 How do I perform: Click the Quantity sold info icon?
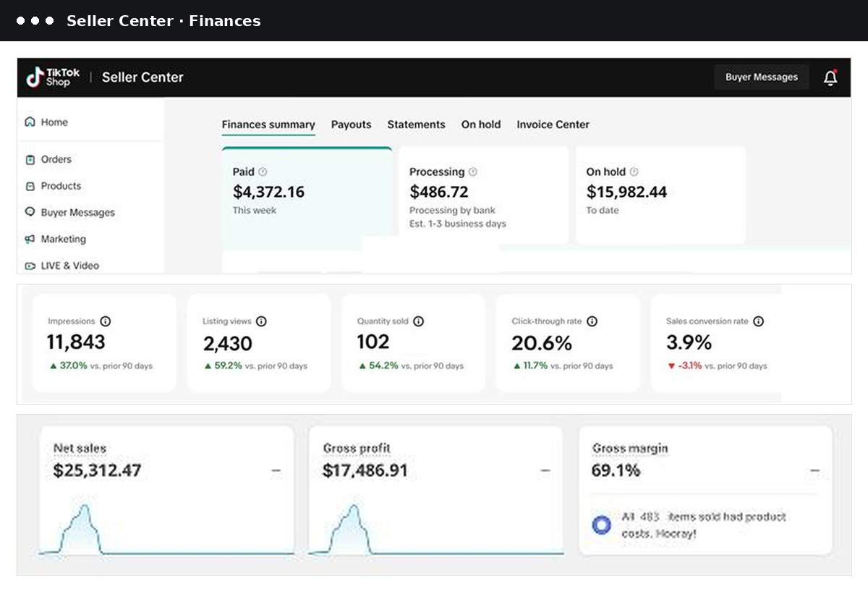pos(418,321)
